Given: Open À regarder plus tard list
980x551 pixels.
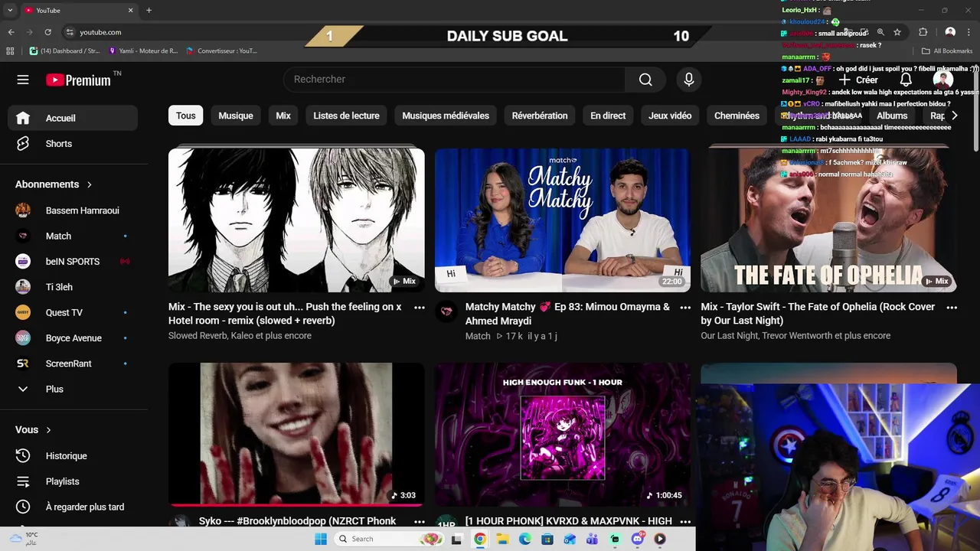Looking at the screenshot, I should pos(73,507).
